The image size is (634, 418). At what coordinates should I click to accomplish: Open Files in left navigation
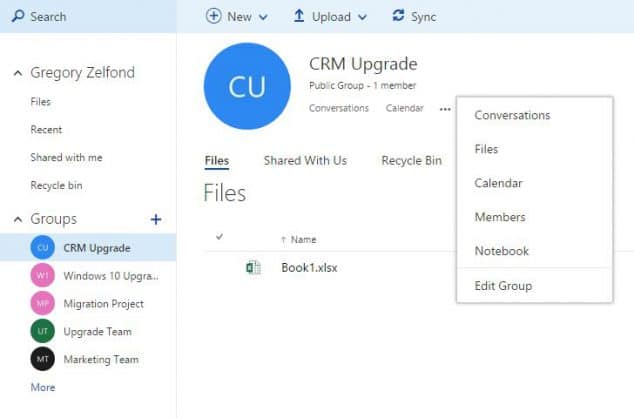point(40,102)
